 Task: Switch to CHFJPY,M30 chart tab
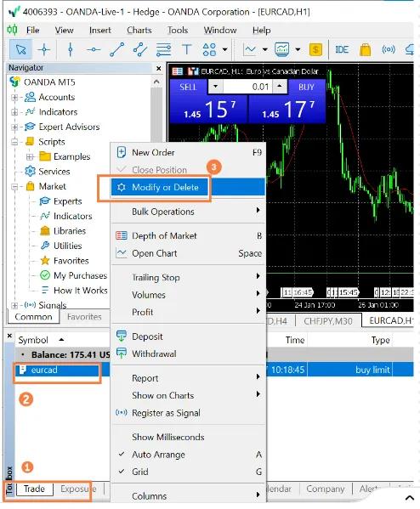tap(328, 321)
